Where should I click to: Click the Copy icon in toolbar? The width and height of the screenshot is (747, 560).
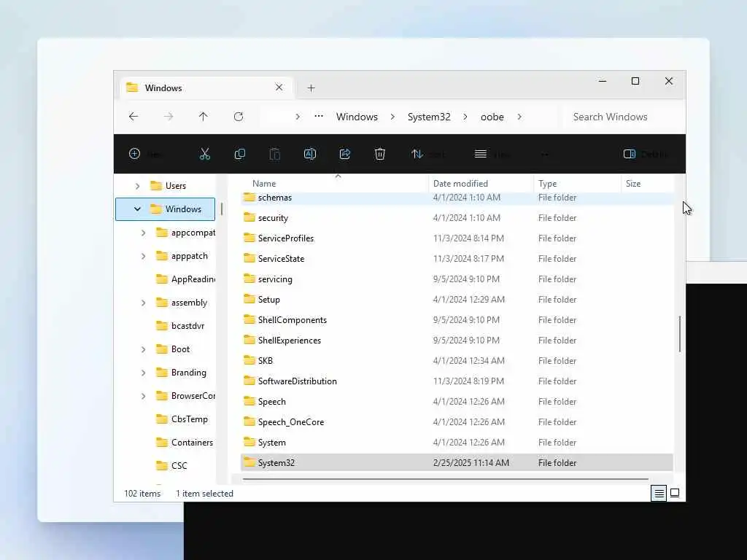tap(239, 154)
